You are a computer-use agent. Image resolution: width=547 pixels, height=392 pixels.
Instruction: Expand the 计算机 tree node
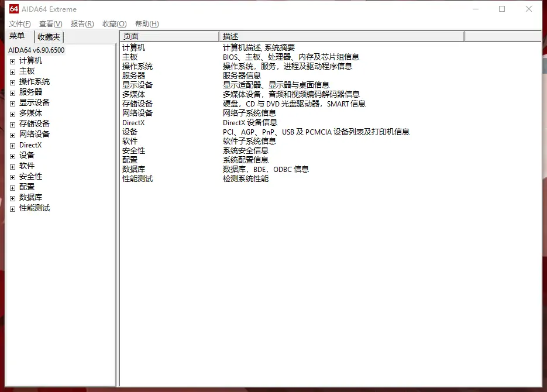pyautogui.click(x=12, y=60)
